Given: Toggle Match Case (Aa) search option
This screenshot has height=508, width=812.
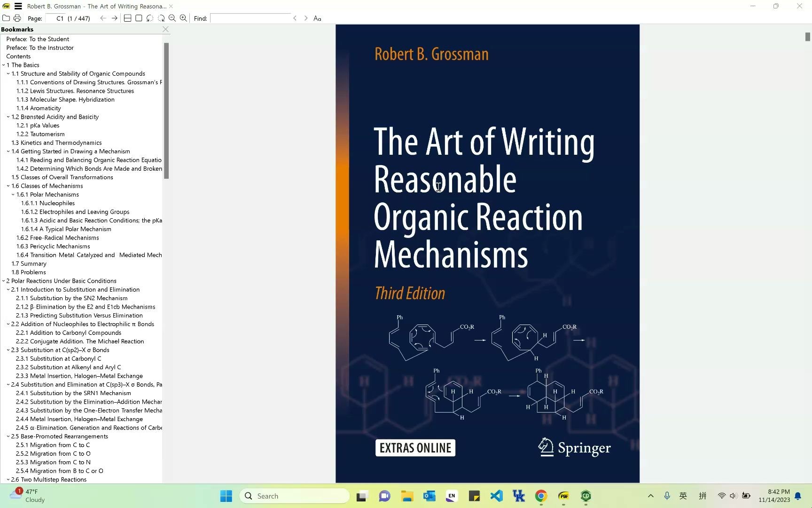Looking at the screenshot, I should pos(317,18).
